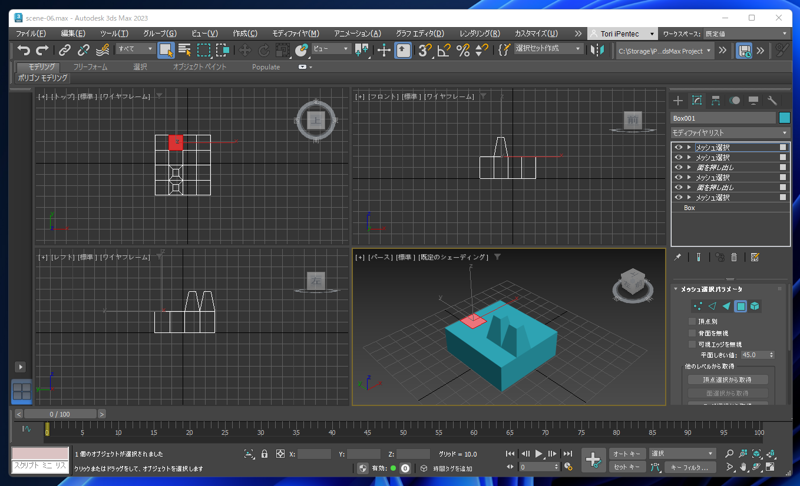Open the Motion command panel tab
This screenshot has height=486, width=800.
point(735,100)
